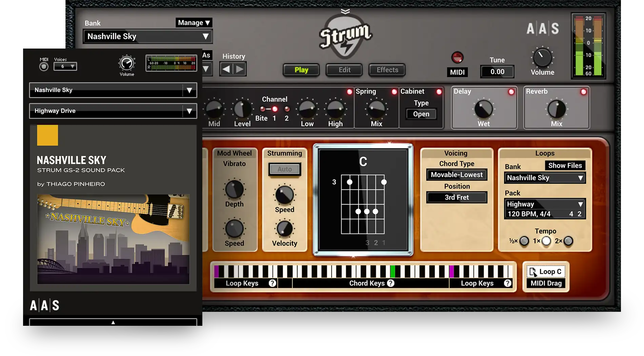Screen dimensions: 644x356
Task: Select amp Channel 1
Action: click(275, 109)
